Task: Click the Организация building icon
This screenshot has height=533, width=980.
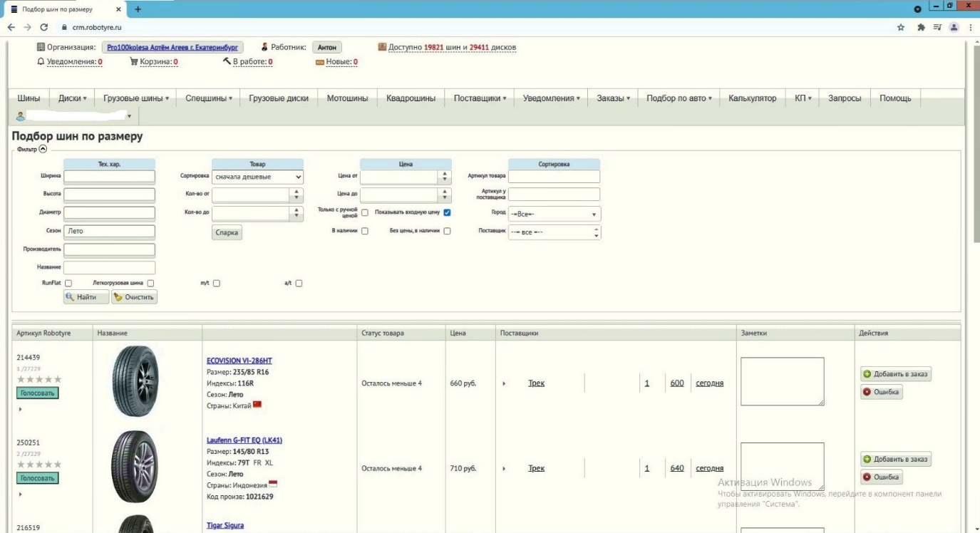Action: 41,48
